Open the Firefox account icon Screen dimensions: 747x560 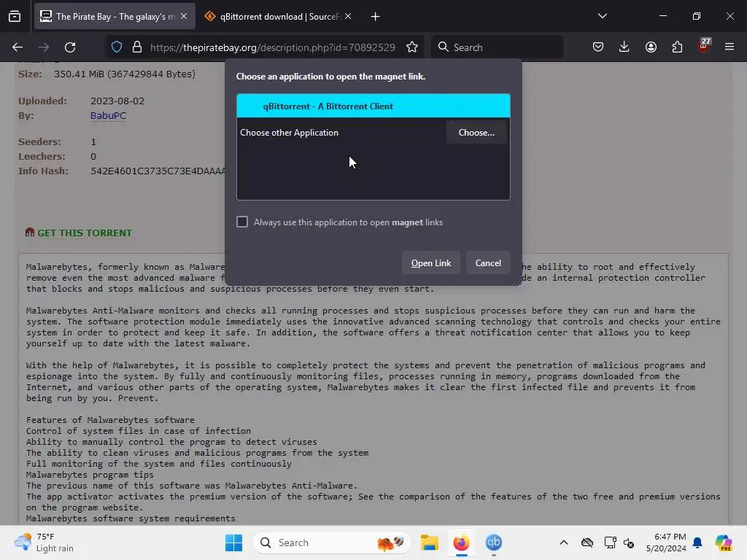651,47
